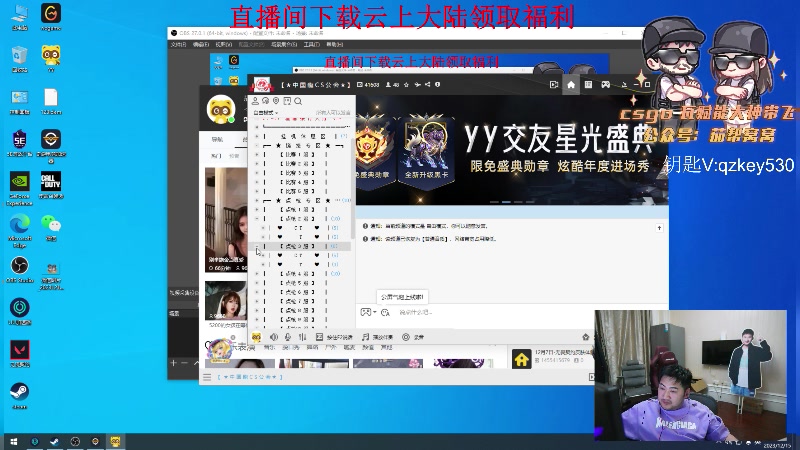The height and width of the screenshot is (450, 800).
Task: Select the 比赛 5 房 channel row
Action: coord(298,191)
